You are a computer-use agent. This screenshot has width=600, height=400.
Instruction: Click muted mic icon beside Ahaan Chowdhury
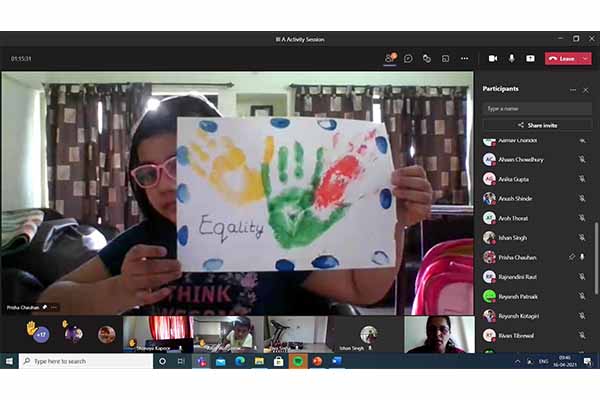(582, 159)
